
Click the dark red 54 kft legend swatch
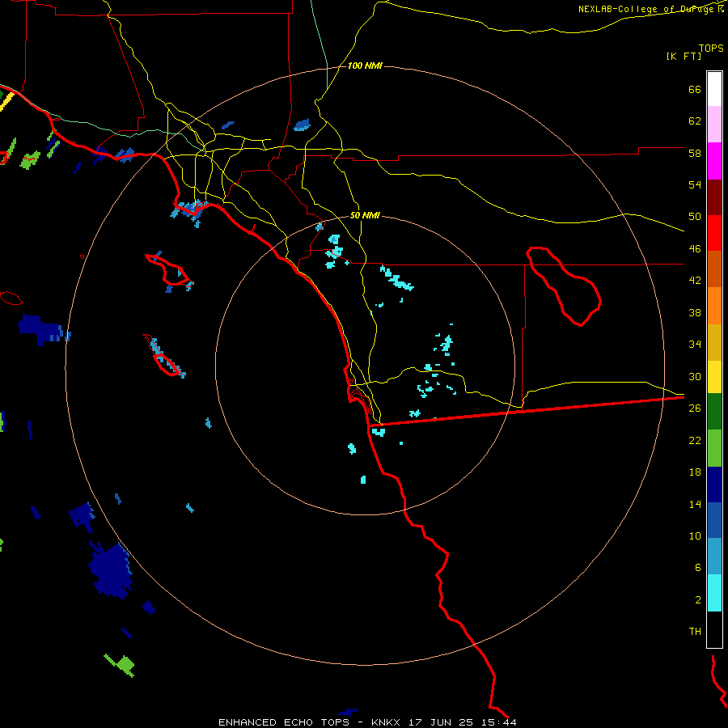(714, 197)
